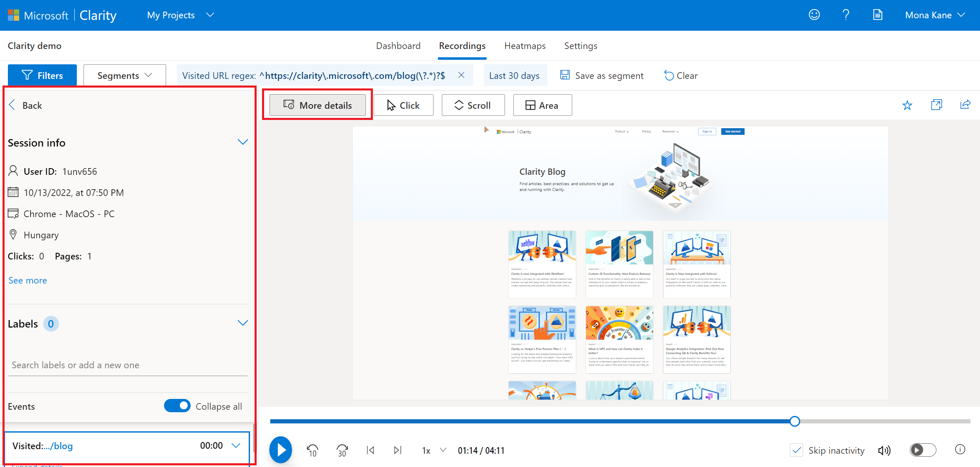The width and height of the screenshot is (980, 467).
Task: Rewind 10 seconds
Action: (x=313, y=450)
